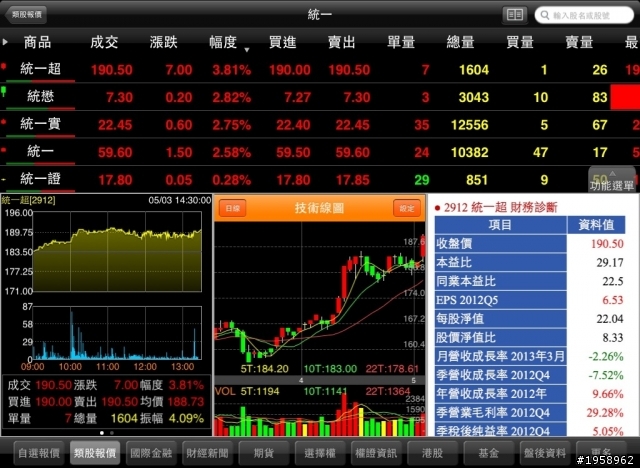
Task: Open the 功能選單 popup button
Action: click(612, 180)
